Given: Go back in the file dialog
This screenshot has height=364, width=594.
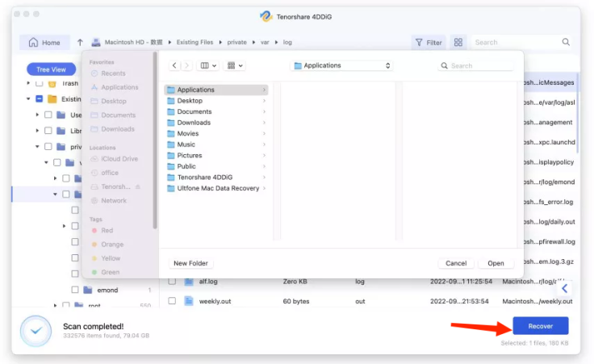Looking at the screenshot, I should coord(174,65).
